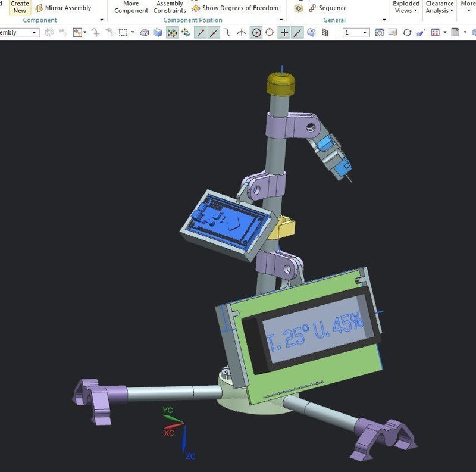
Task: Click Show Degrees of Freedom
Action: (234, 8)
